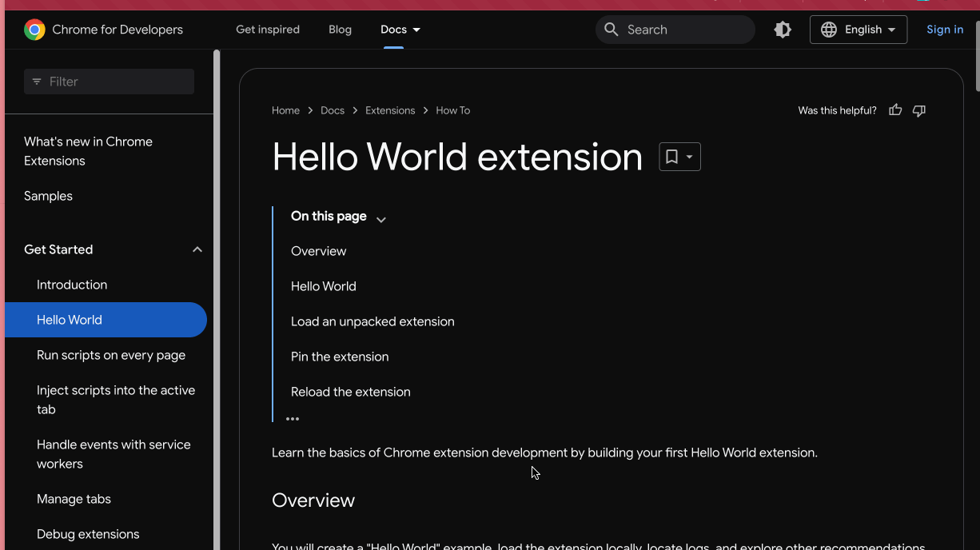Open Get inspired in top navigation
Screen dimensions: 980x550
(268, 30)
